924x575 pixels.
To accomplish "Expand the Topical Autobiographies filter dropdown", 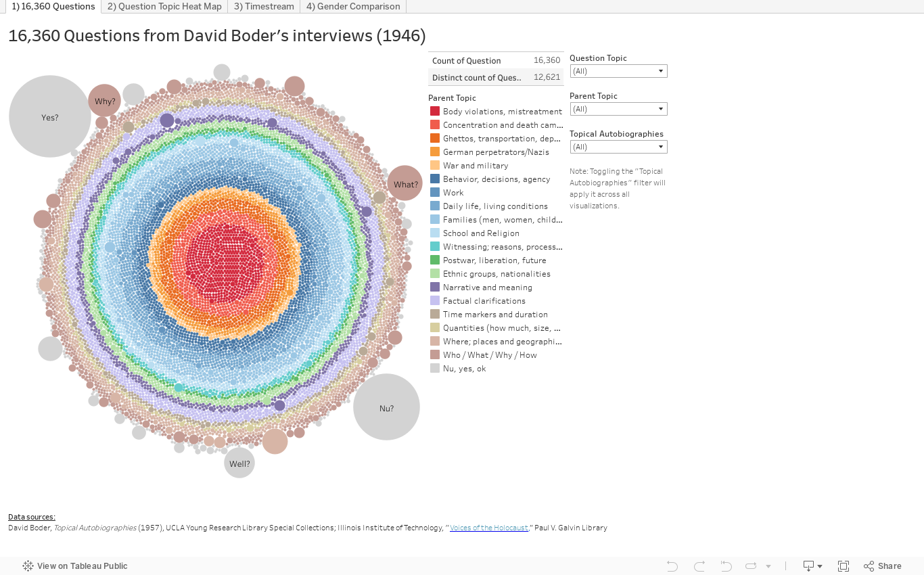I will (x=618, y=147).
